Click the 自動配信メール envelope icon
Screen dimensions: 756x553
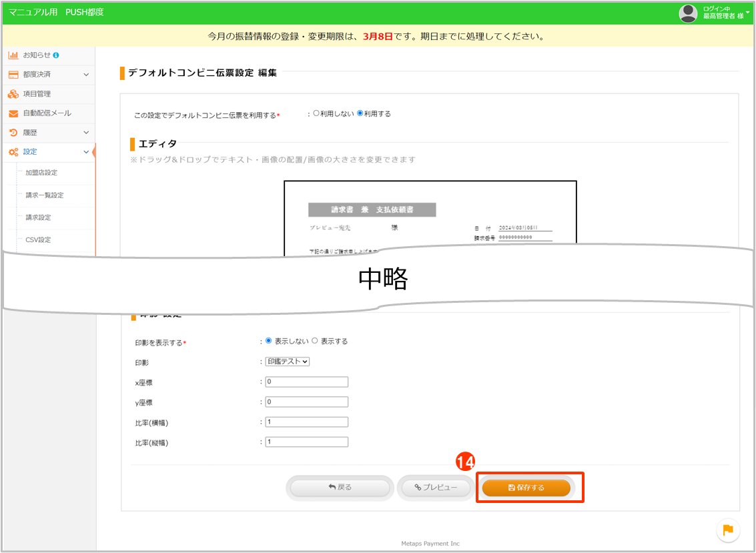pos(13,113)
